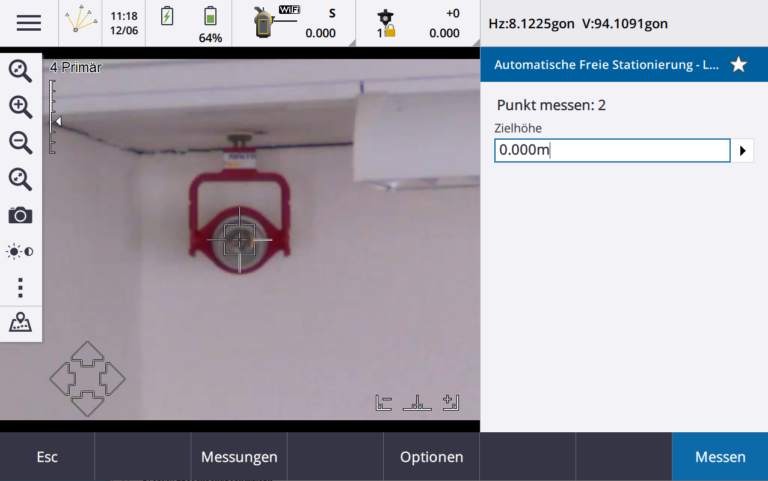Viewport: 768px width, 481px height.
Task: Switch to map view icon
Action: click(21, 323)
